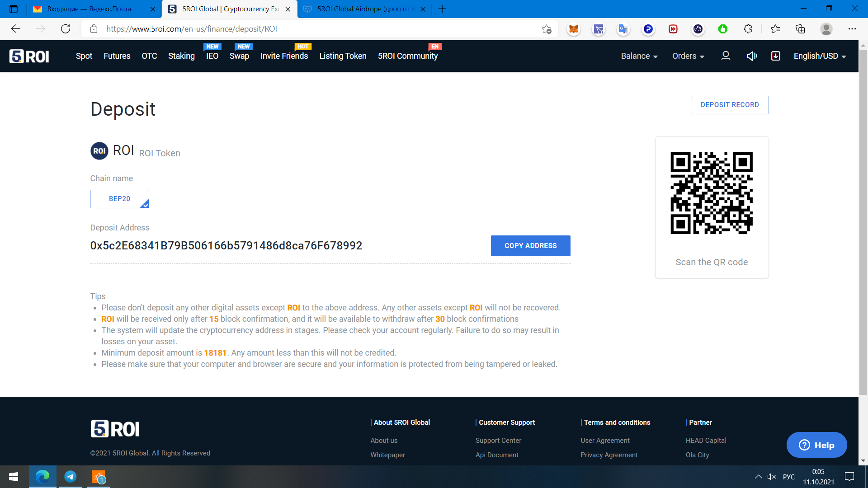The width and height of the screenshot is (868, 488).
Task: Open English/USD language selector
Action: coord(820,56)
